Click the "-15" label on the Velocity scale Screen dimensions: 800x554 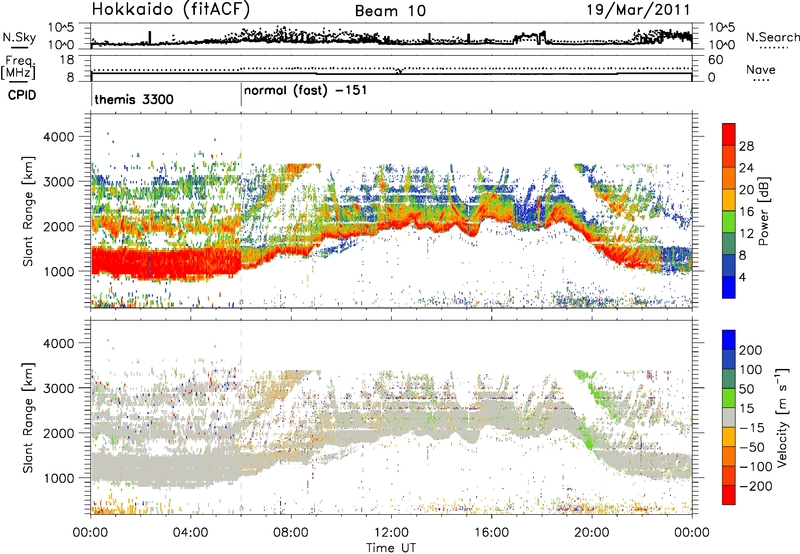[752, 429]
